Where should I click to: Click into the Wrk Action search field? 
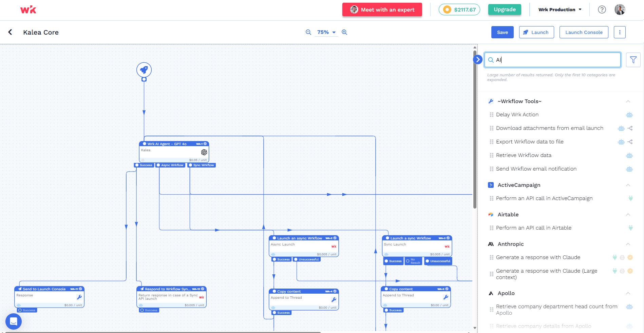pyautogui.click(x=552, y=60)
